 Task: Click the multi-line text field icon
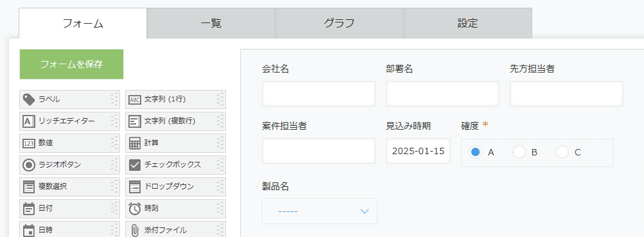point(135,121)
